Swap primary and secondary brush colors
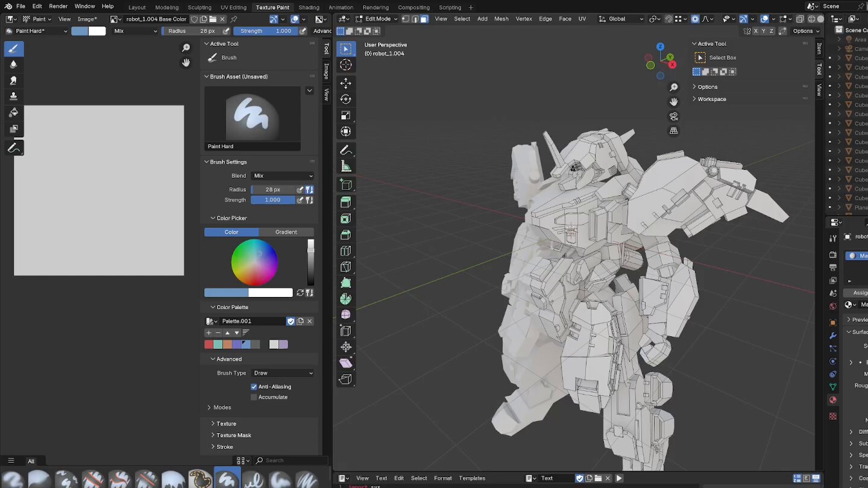The height and width of the screenshot is (488, 868). 300,293
